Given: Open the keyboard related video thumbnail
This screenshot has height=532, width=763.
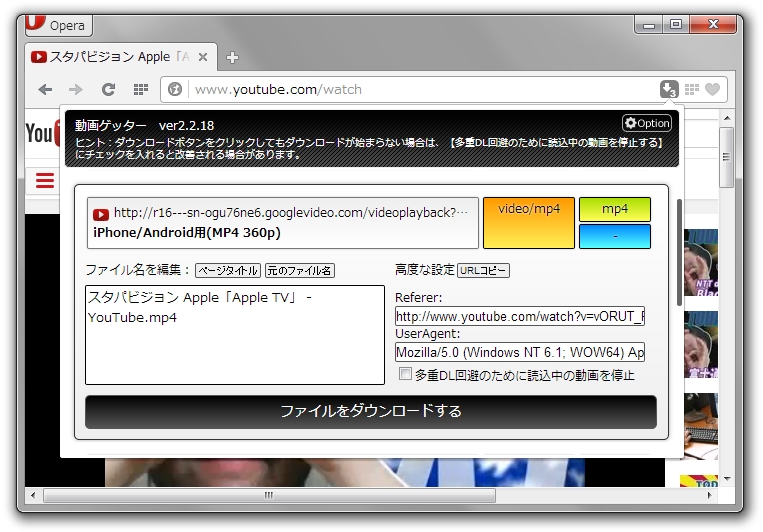Looking at the screenshot, I should [x=701, y=426].
